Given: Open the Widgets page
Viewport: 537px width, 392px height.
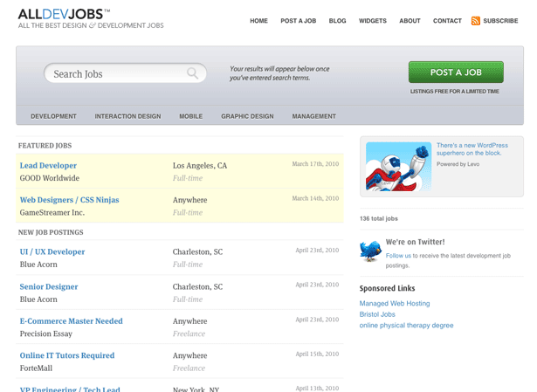Looking at the screenshot, I should point(373,21).
